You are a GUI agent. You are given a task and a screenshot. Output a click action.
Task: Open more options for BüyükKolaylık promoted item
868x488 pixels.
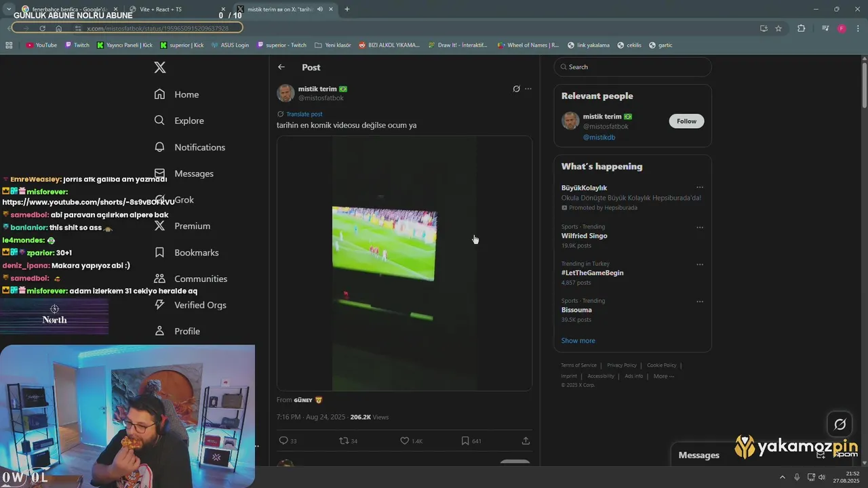point(700,188)
